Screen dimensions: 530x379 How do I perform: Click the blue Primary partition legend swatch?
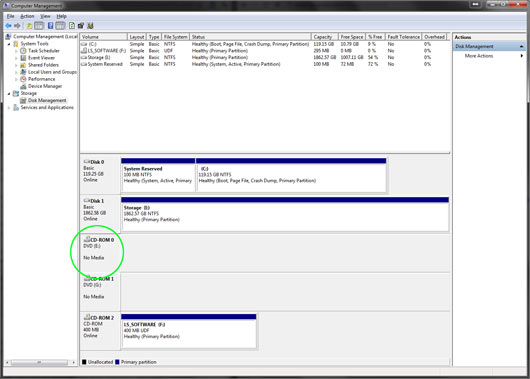coord(117,362)
